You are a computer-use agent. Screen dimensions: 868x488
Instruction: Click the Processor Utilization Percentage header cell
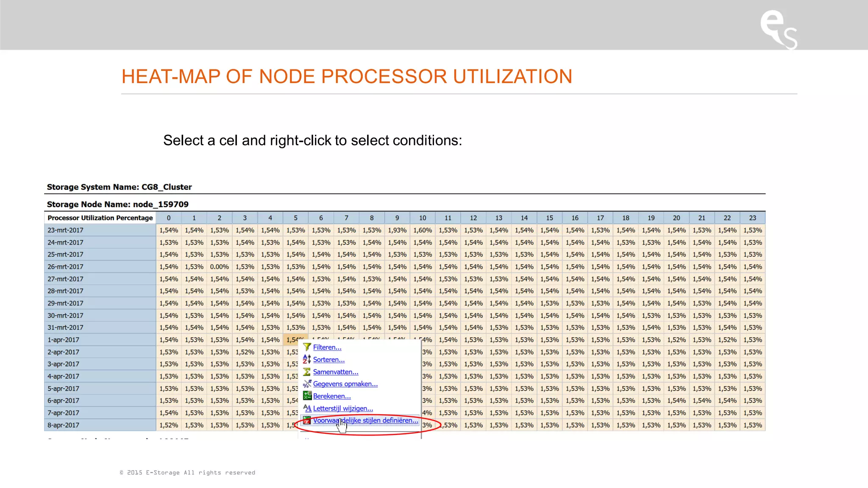100,218
